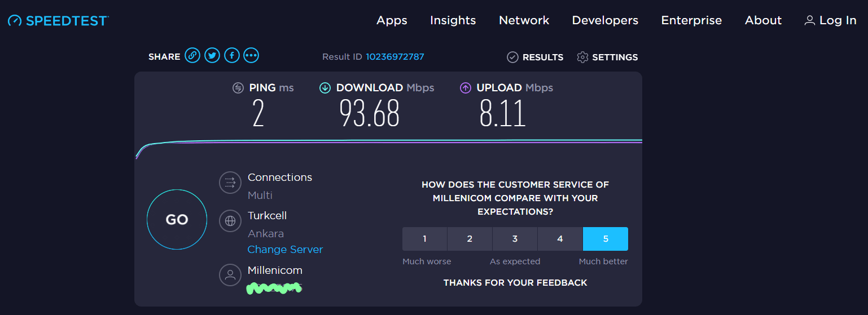
Task: Click the Much worse label
Action: point(427,261)
